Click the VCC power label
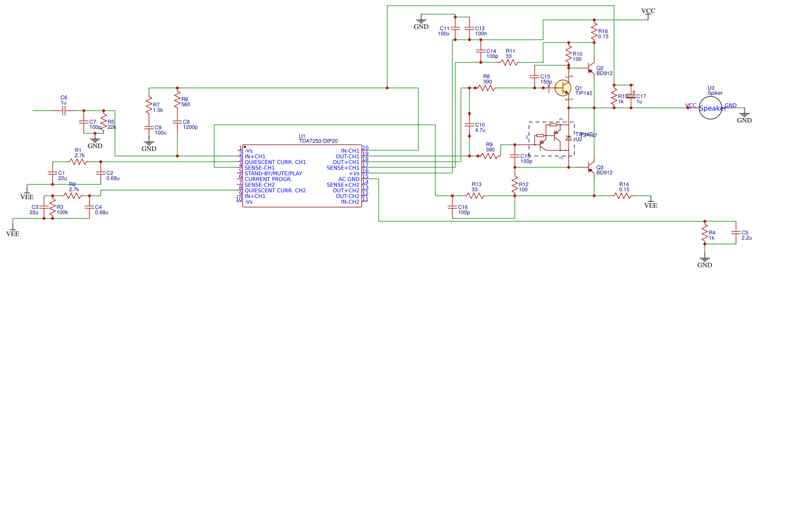Screen dimensions: 812x528 (648, 11)
